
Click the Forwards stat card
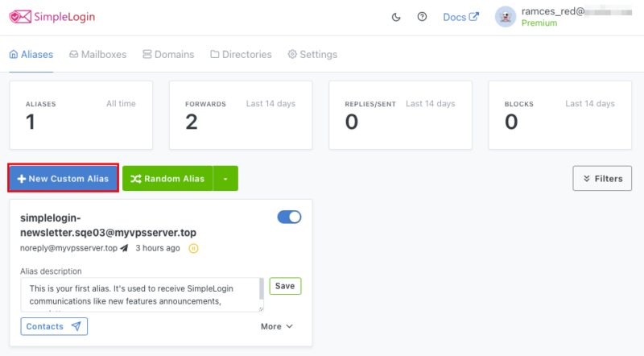(241, 115)
